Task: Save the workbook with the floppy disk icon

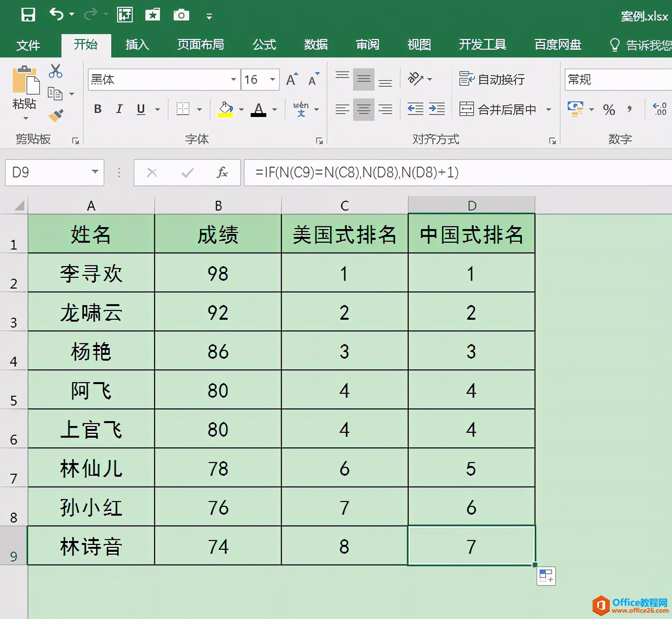Action: click(28, 15)
